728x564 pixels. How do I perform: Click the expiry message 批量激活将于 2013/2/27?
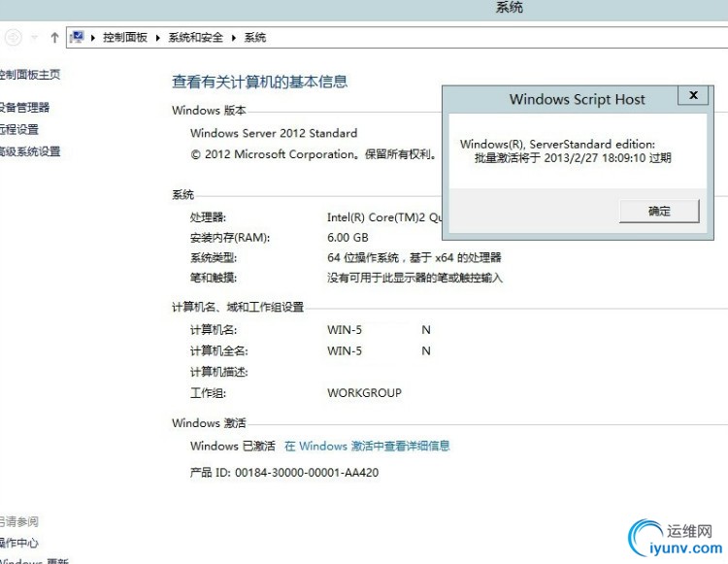[573, 158]
